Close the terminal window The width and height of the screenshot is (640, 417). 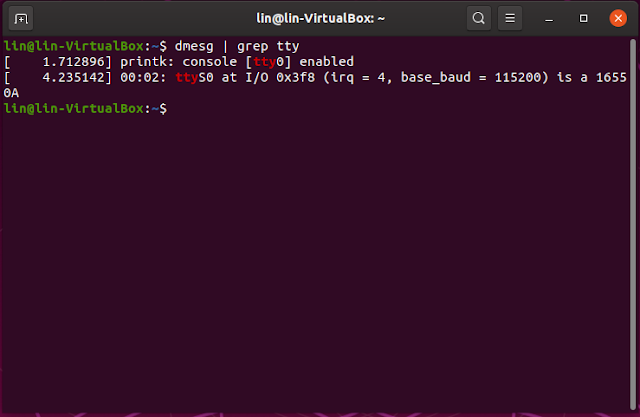(x=618, y=18)
